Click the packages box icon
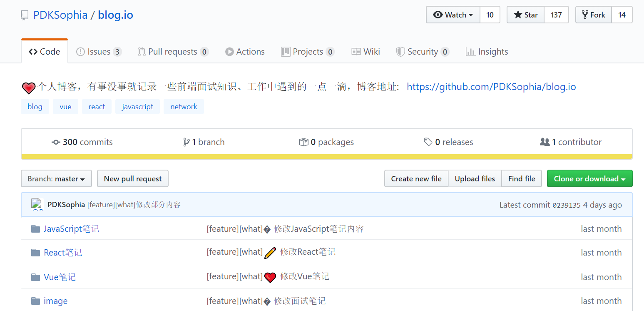Image resolution: width=644 pixels, height=311 pixels. [x=303, y=142]
